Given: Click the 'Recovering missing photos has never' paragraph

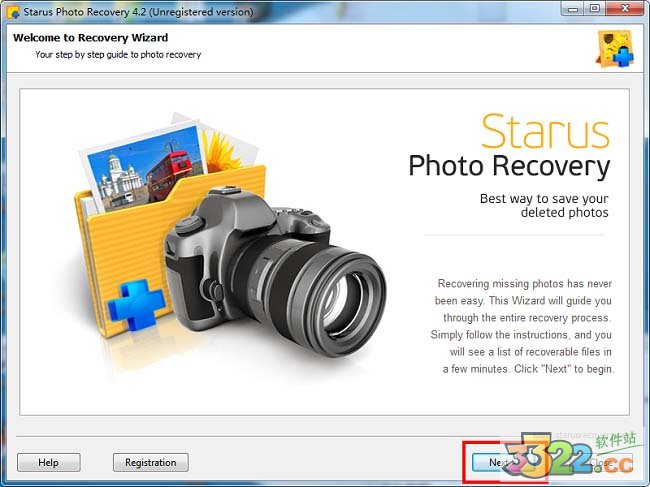Looking at the screenshot, I should click(x=522, y=326).
